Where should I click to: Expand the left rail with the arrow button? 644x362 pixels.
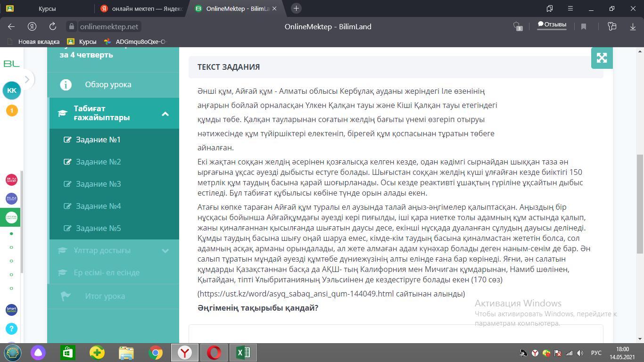click(27, 79)
